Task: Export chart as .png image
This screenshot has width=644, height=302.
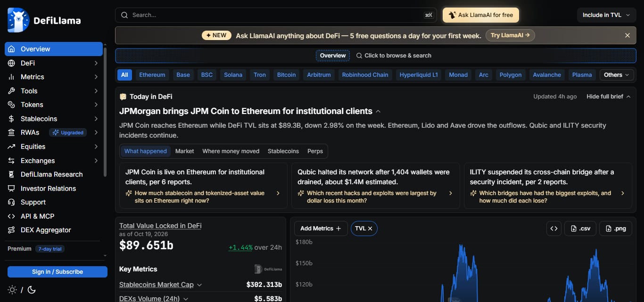Action: pyautogui.click(x=615, y=229)
